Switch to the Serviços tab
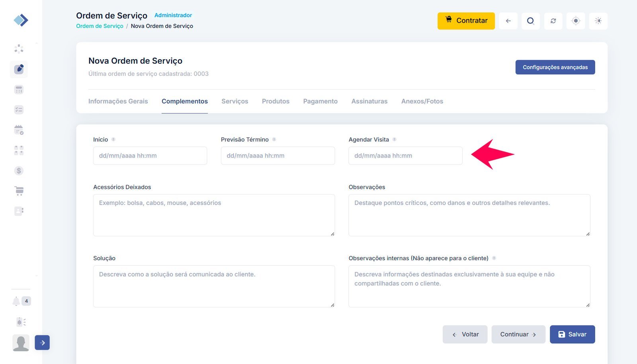Screen dimensions: 637x364 pos(234,101)
